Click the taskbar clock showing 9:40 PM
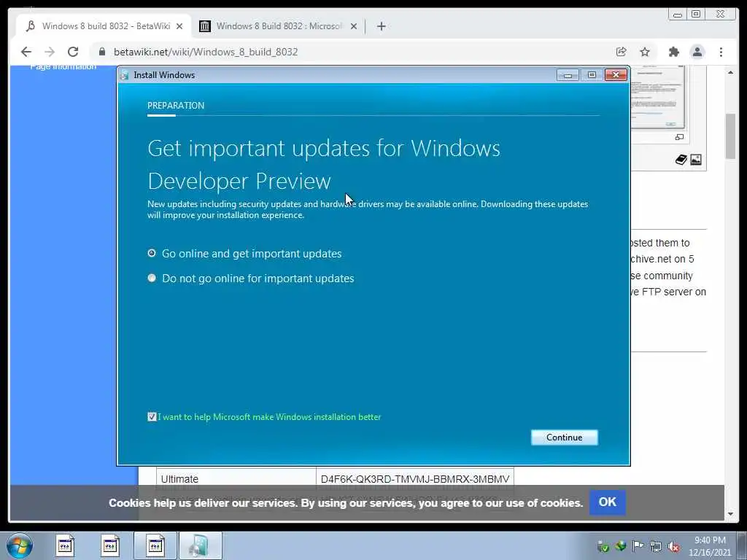This screenshot has width=747, height=560. click(x=710, y=546)
